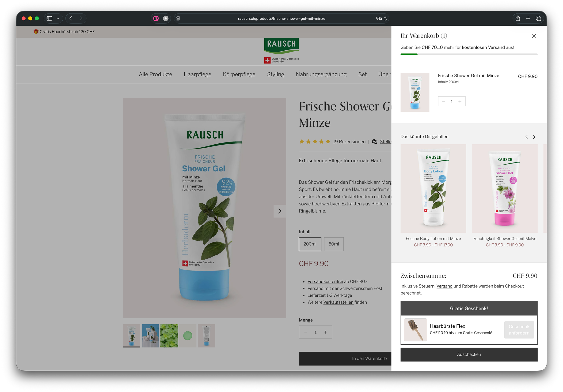The image size is (563, 392).
Task: Focus the rausch.ch address bar
Action: tap(281, 18)
